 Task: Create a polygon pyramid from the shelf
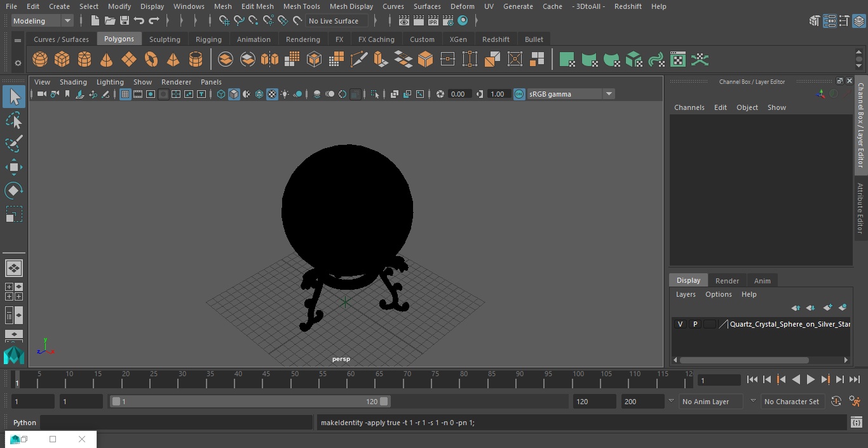pyautogui.click(x=173, y=60)
